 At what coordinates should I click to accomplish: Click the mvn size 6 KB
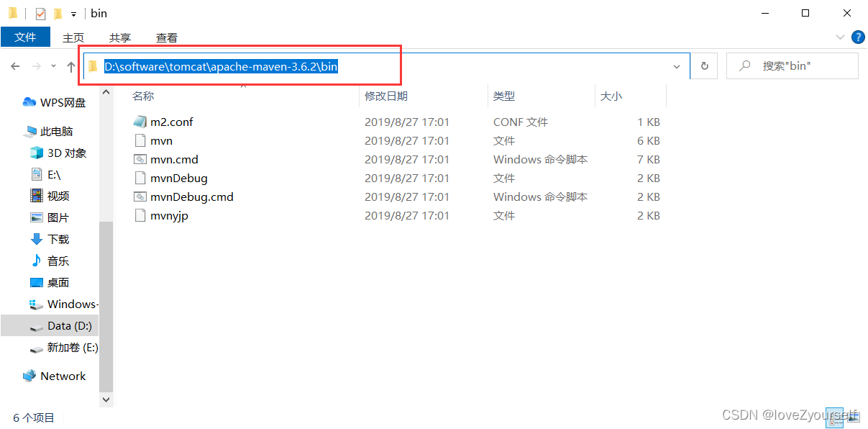tap(649, 140)
